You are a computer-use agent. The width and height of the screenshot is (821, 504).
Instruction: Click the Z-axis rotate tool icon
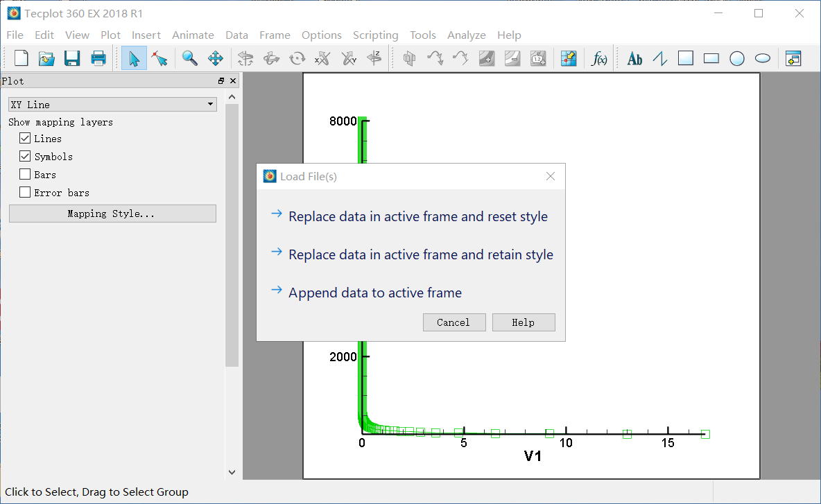374,58
